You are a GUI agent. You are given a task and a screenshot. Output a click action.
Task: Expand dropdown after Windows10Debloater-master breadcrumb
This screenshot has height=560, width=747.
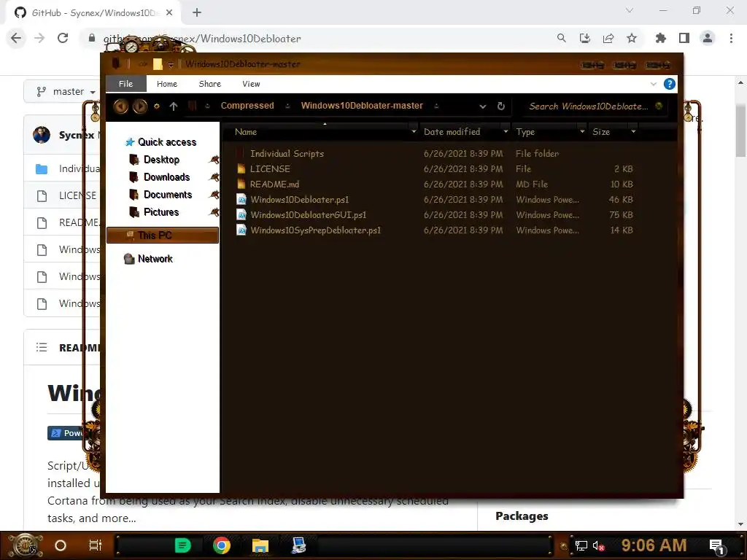[x=436, y=106]
